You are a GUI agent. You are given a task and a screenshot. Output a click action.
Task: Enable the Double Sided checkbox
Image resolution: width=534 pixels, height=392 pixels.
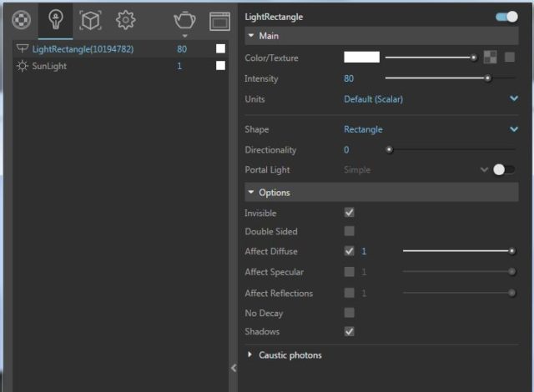[350, 231]
